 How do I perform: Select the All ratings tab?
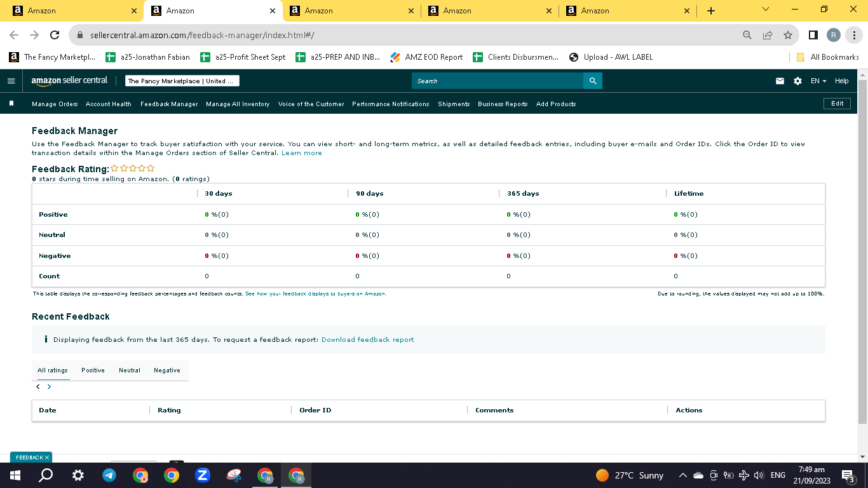tap(52, 370)
